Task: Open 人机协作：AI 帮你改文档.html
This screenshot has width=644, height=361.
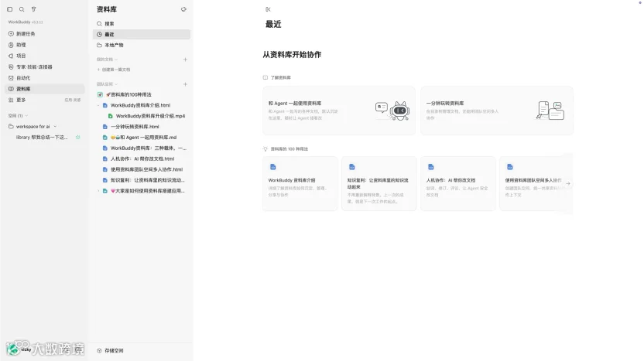Action: (142, 158)
